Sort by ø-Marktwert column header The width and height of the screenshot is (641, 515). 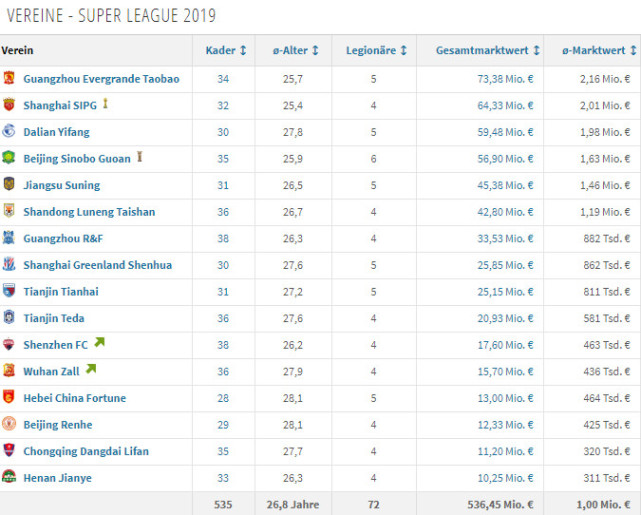[594, 51]
